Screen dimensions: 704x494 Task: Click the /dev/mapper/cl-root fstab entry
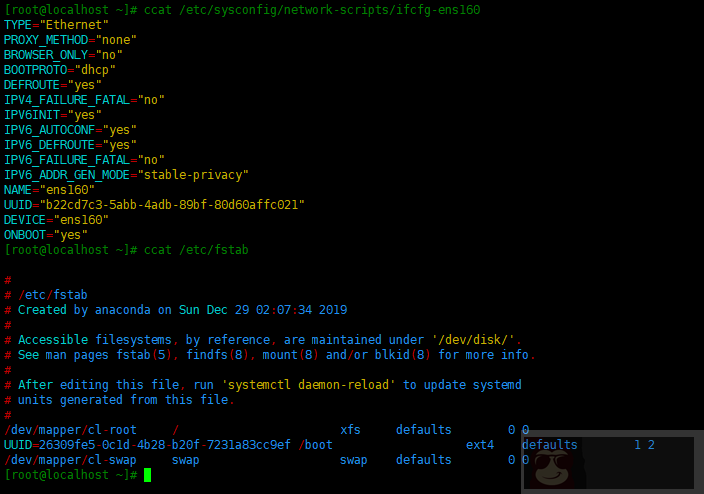point(70,430)
